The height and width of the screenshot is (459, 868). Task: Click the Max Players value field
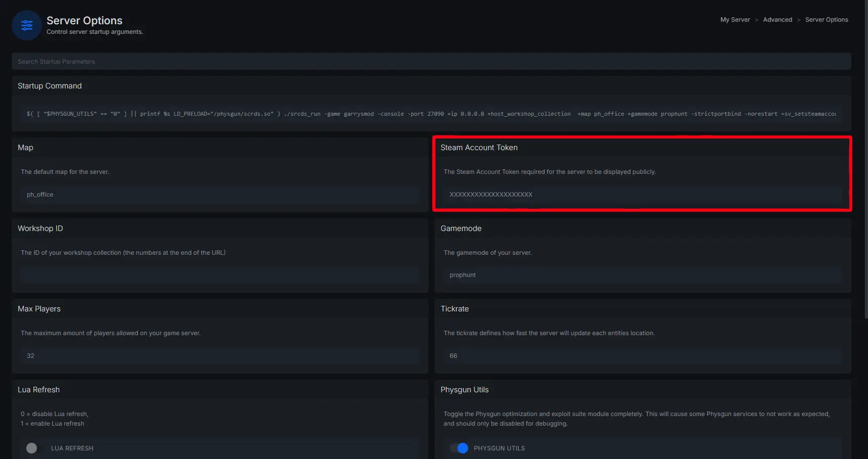(x=220, y=356)
